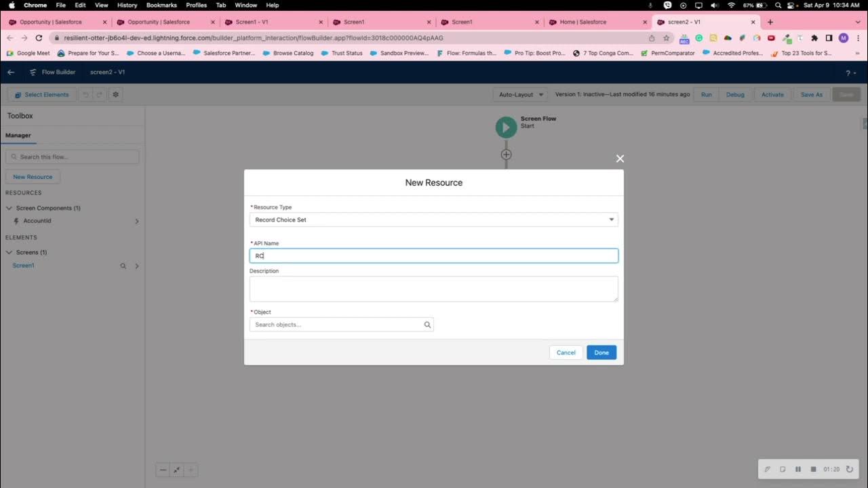Open the PermComparator bookmark
The height and width of the screenshot is (488, 868).
[668, 53]
